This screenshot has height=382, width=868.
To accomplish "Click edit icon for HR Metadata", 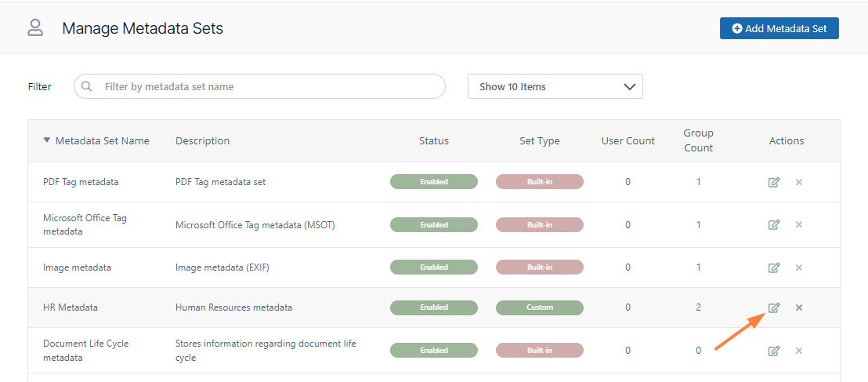I will click(x=774, y=307).
